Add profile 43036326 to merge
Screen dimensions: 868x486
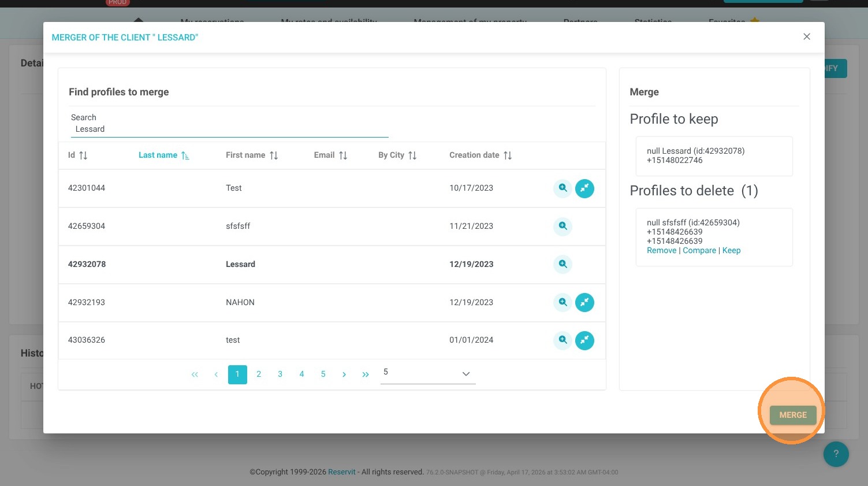tap(584, 340)
